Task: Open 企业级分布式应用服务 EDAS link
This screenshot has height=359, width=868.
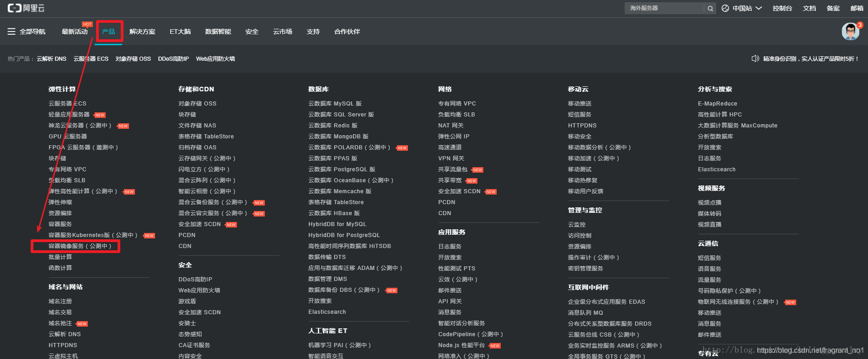Action: 606,302
